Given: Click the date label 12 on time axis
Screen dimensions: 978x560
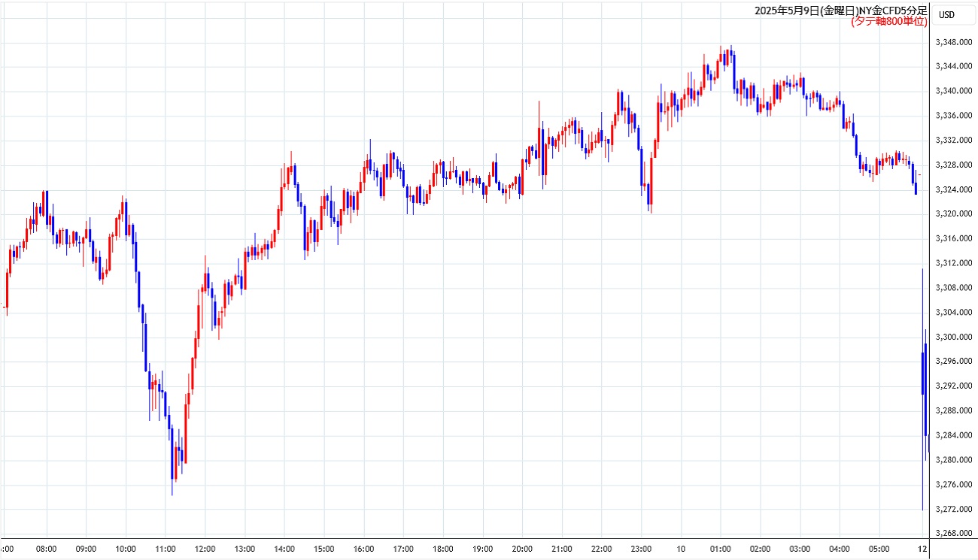Looking at the screenshot, I should coord(922,549).
